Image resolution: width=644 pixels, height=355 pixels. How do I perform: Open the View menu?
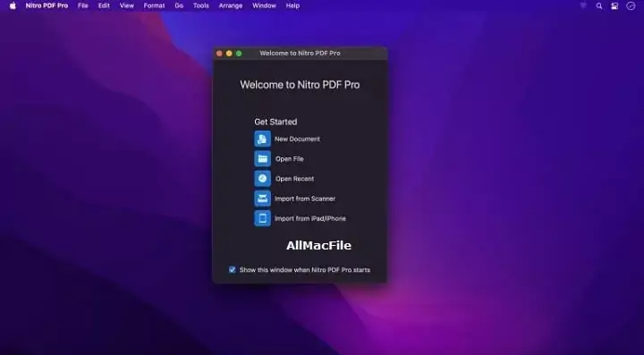pyautogui.click(x=126, y=5)
